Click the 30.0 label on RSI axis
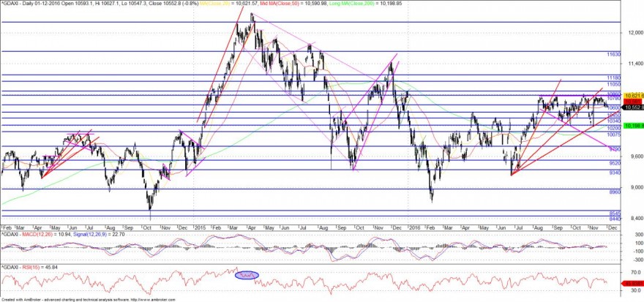The width and height of the screenshot is (644, 302). pos(636,290)
